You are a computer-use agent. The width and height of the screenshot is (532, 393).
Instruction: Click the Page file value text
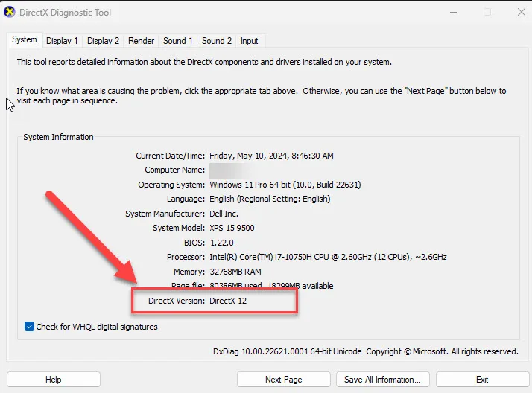click(271, 286)
